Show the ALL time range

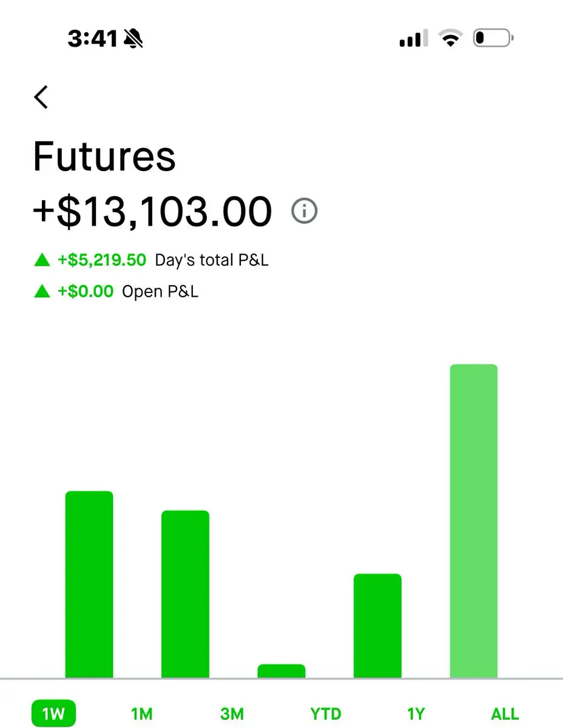(x=505, y=714)
